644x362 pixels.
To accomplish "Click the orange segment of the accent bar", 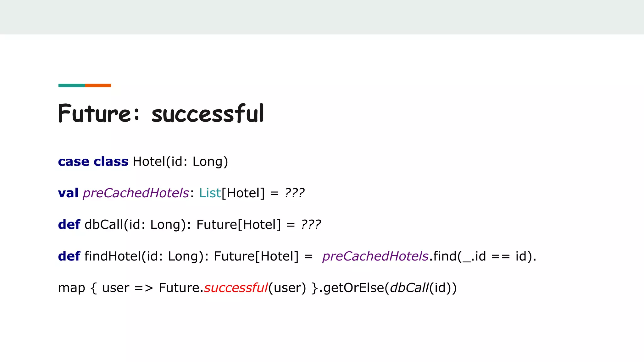I will (98, 85).
